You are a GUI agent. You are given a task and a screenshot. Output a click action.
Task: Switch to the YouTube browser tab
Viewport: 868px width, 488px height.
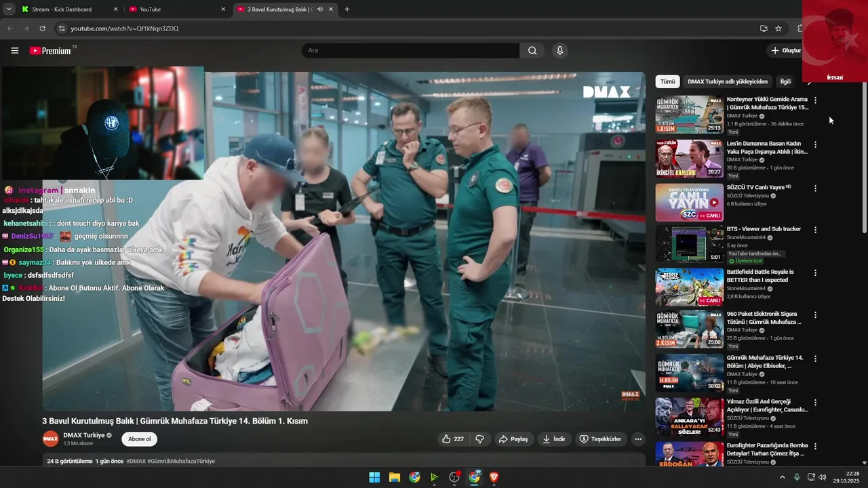(176, 9)
